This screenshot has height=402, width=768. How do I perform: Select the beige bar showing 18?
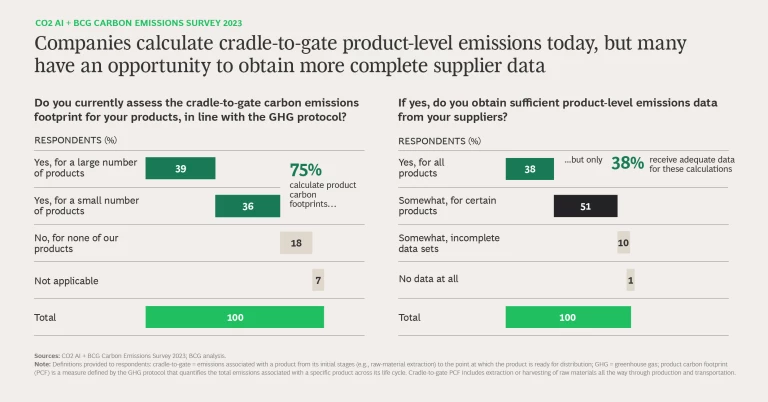click(x=296, y=242)
